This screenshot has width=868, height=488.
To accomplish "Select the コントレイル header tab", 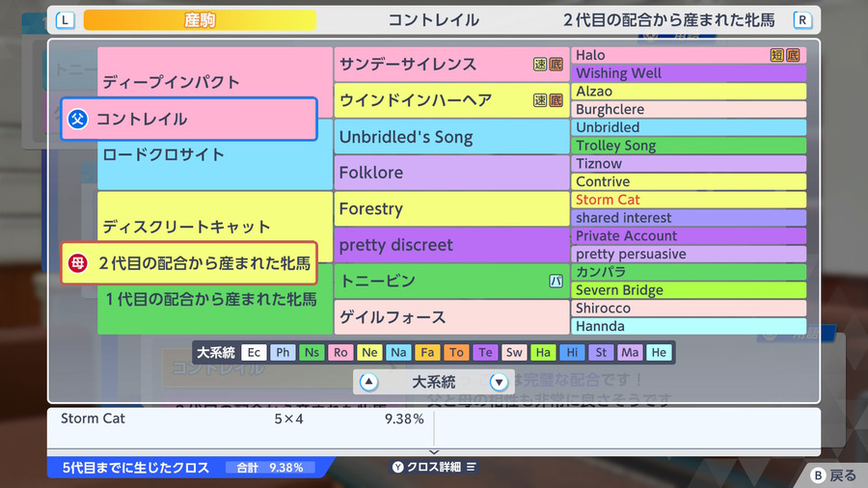I will click(x=433, y=20).
